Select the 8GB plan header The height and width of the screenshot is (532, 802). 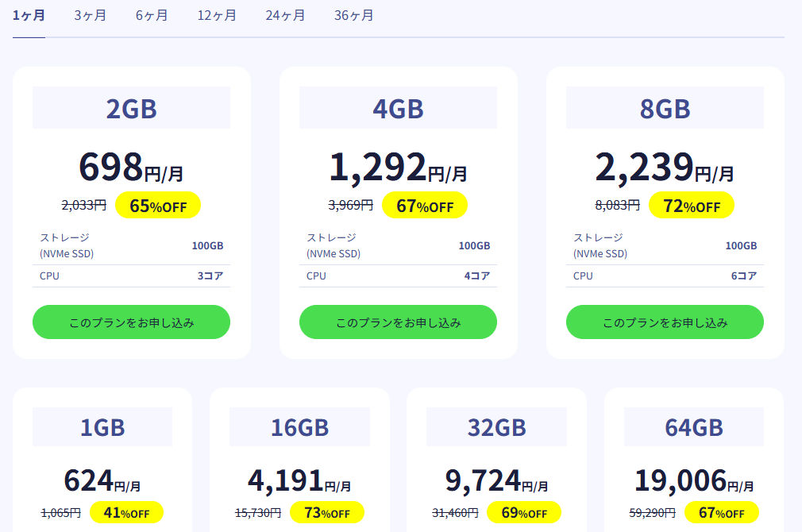pyautogui.click(x=665, y=109)
